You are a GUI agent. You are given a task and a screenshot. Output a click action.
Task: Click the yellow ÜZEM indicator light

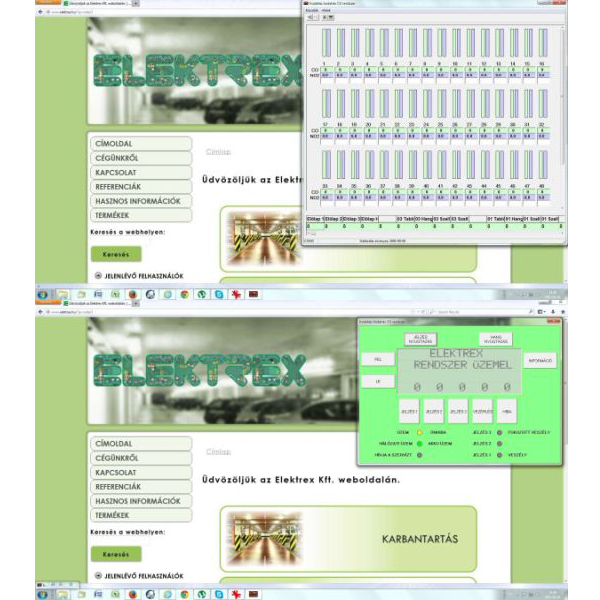point(420,432)
